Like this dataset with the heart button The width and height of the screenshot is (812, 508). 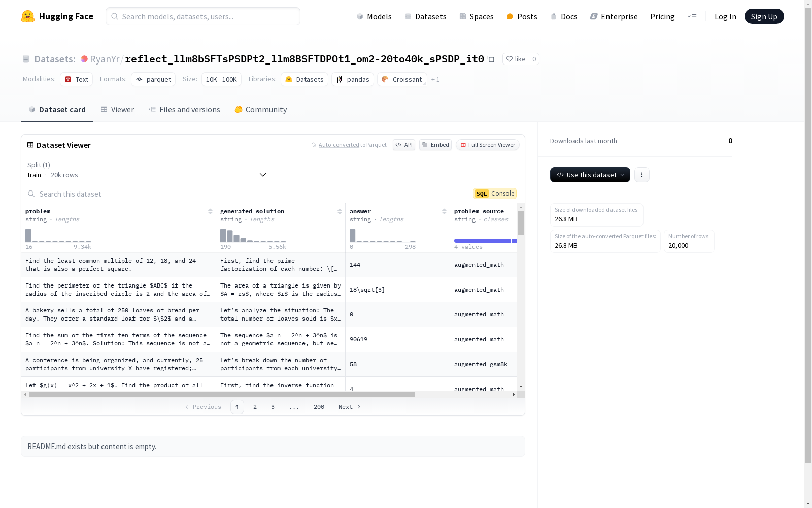[516, 59]
